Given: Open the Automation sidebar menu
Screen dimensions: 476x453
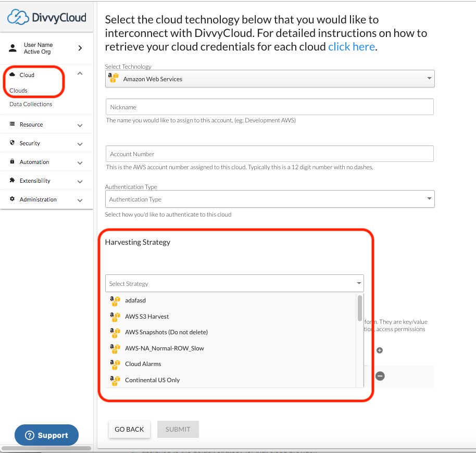Looking at the screenshot, I should point(46,162).
